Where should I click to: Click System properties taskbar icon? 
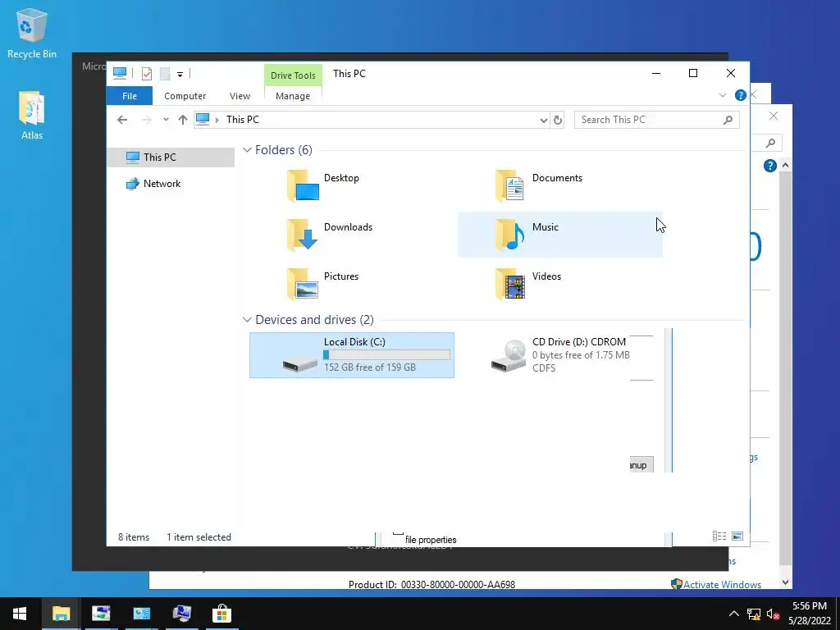coord(182,614)
